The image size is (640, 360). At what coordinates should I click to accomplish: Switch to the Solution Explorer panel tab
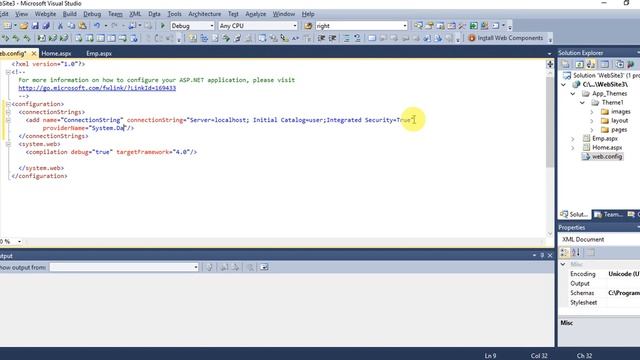[574, 214]
